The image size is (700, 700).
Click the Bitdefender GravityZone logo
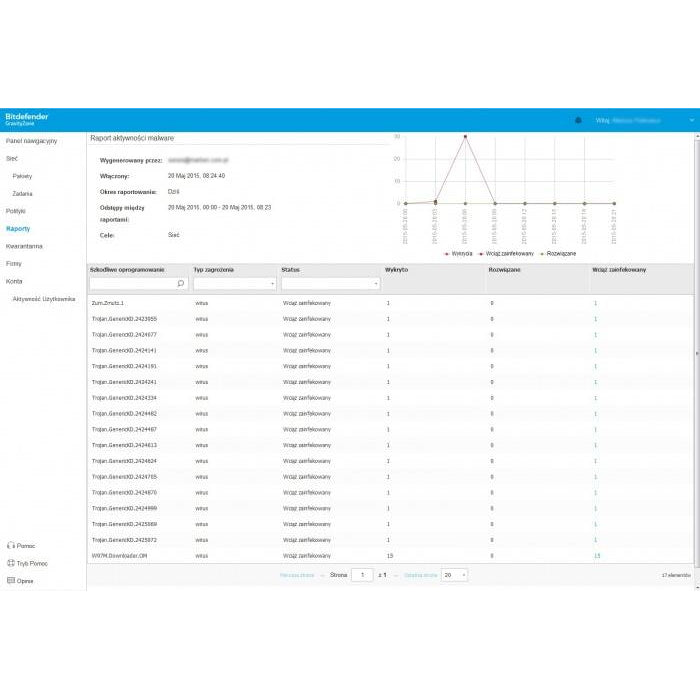[x=26, y=119]
